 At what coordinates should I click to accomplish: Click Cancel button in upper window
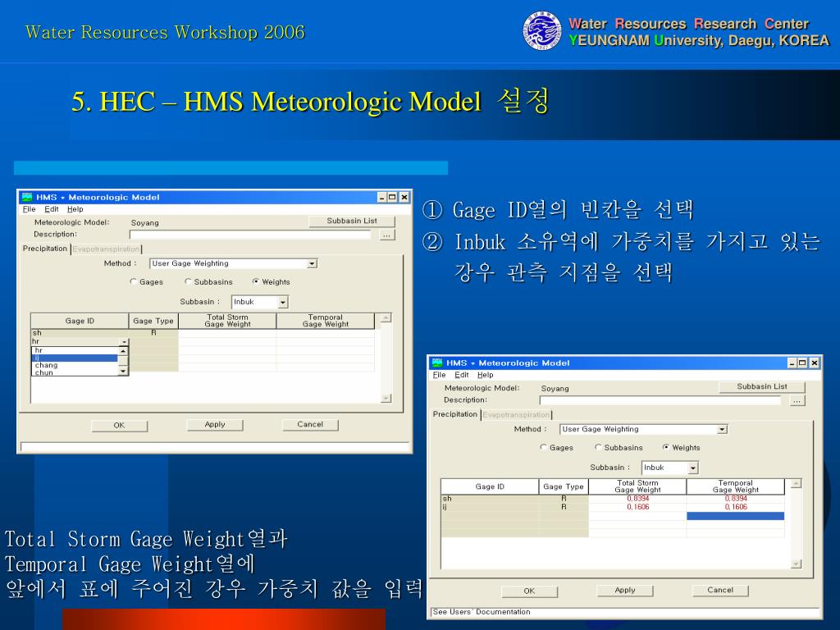tap(310, 425)
